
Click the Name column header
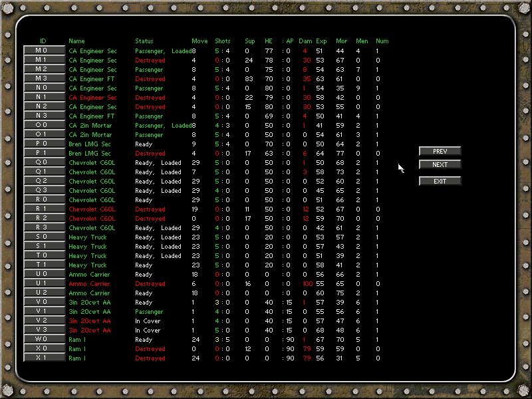(x=76, y=41)
